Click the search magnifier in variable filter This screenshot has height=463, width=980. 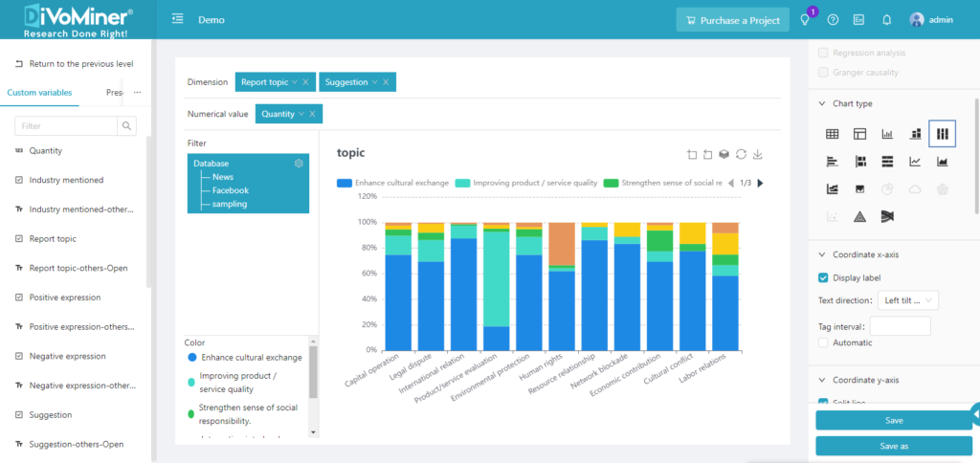coord(126,125)
